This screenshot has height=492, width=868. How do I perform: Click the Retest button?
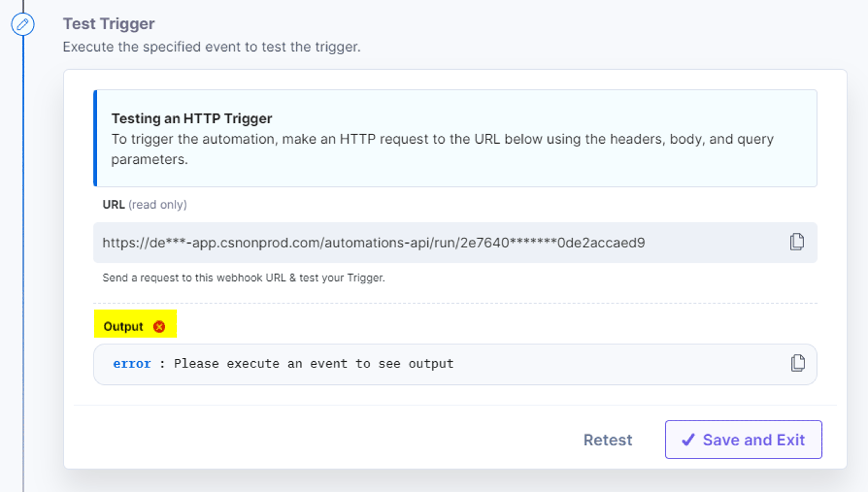point(608,440)
